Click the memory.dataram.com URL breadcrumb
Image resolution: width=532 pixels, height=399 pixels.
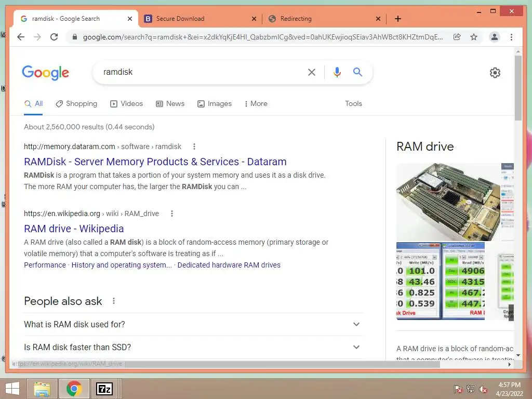[102, 147]
